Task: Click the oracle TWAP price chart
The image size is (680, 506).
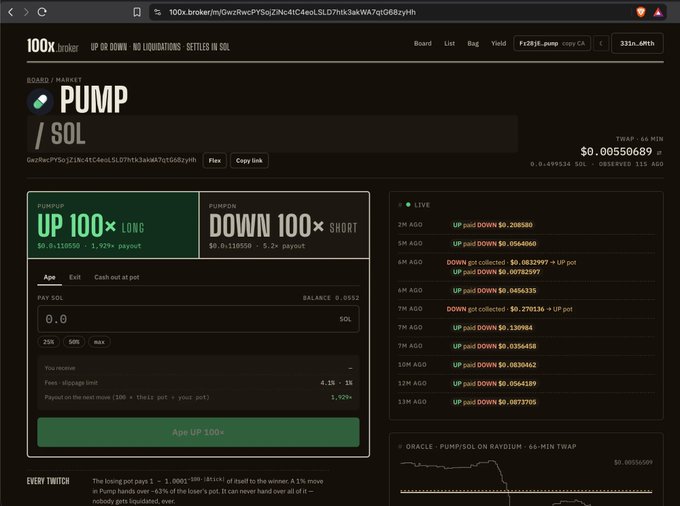Action: (526, 481)
